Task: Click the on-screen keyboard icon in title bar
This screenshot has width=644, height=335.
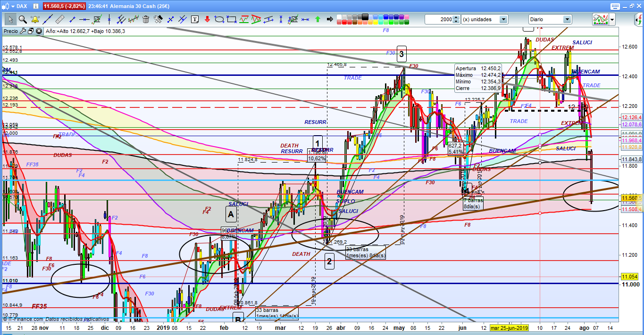Action: 614,6
